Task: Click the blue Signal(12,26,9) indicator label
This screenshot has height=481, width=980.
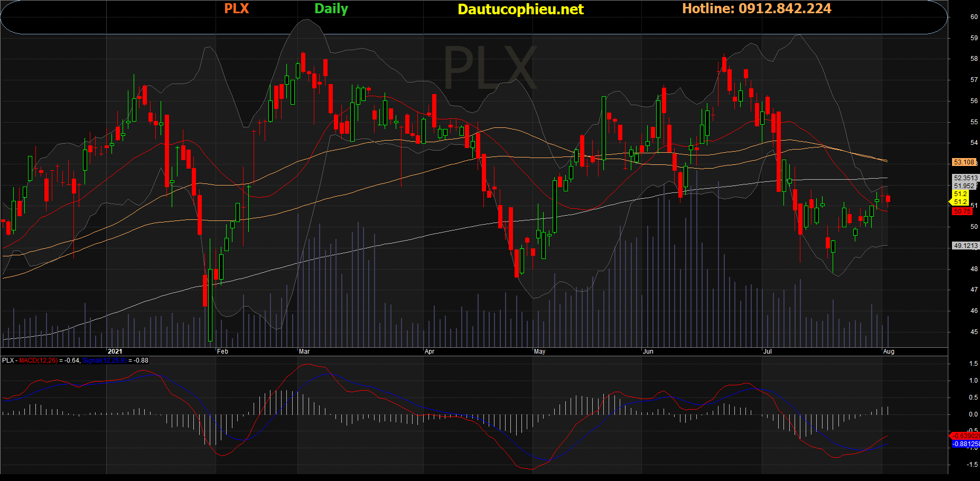Action: pyautogui.click(x=105, y=360)
